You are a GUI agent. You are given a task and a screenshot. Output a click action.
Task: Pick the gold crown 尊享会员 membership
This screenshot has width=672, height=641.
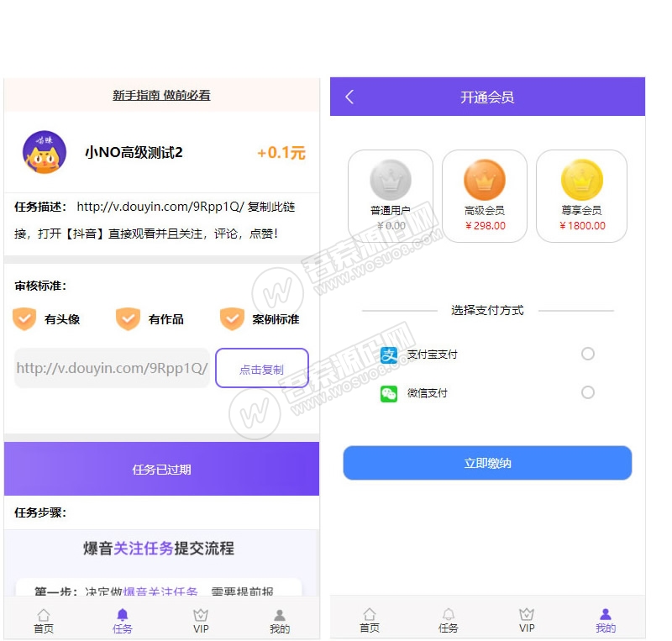582,195
